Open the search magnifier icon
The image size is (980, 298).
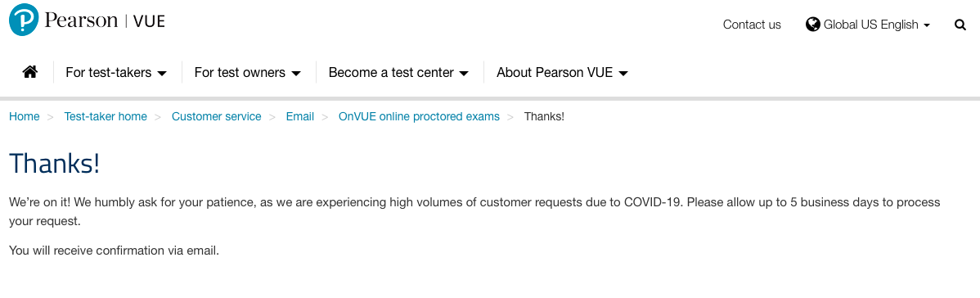tap(960, 25)
